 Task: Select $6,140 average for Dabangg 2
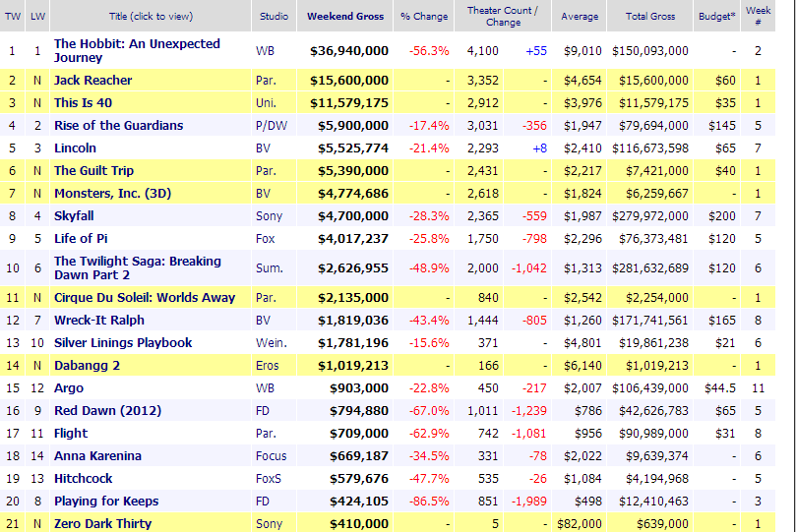pyautogui.click(x=582, y=366)
